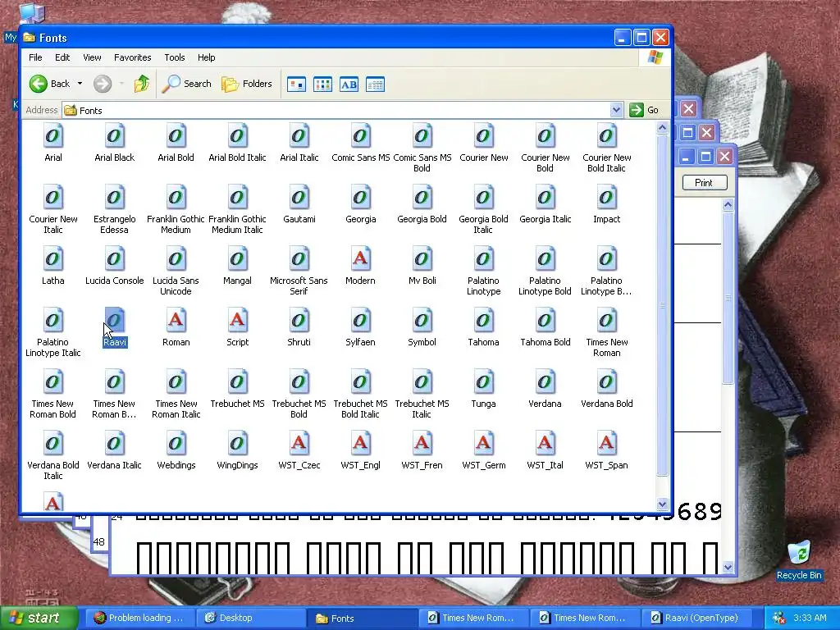The width and height of the screenshot is (840, 630).
Task: Open the Help menu
Action: pos(206,57)
